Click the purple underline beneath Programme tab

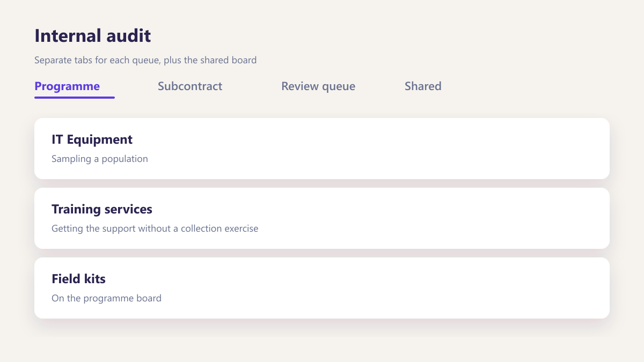[75, 98]
